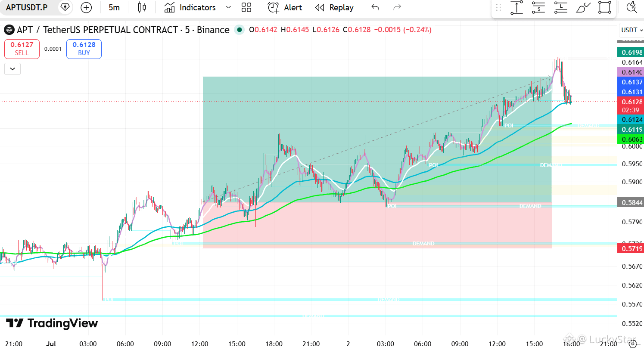Click the change value −0.0015 (−0.24%)
Viewport: 644px width, 350px height.
[x=403, y=30]
